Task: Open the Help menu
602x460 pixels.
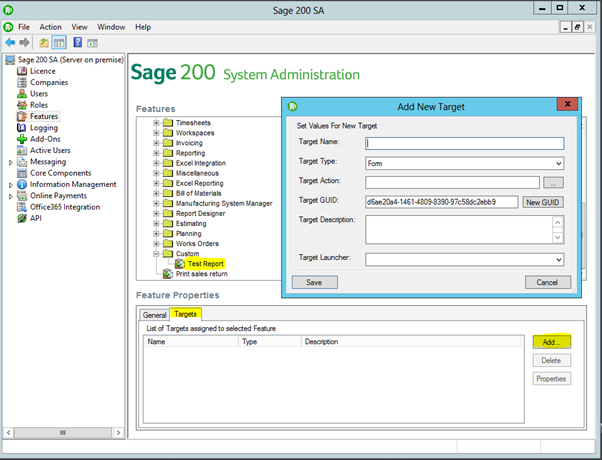Action: click(x=143, y=27)
